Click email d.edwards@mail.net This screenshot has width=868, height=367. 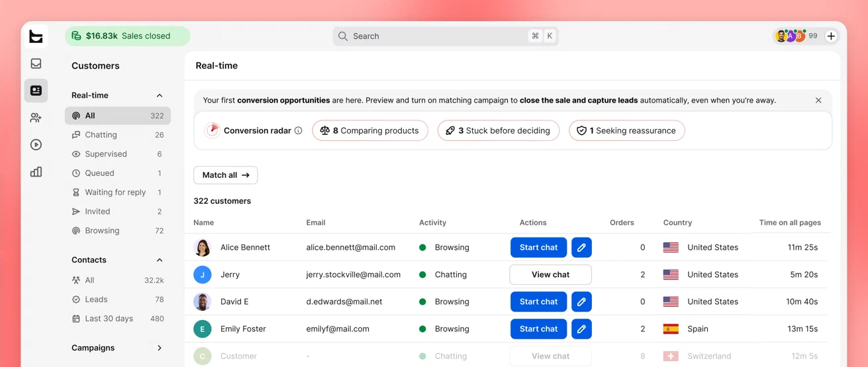coord(344,302)
